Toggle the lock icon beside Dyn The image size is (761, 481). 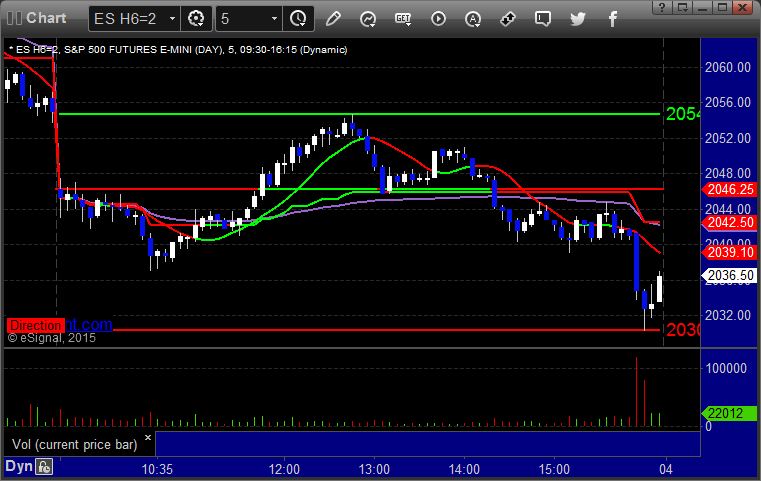44,467
